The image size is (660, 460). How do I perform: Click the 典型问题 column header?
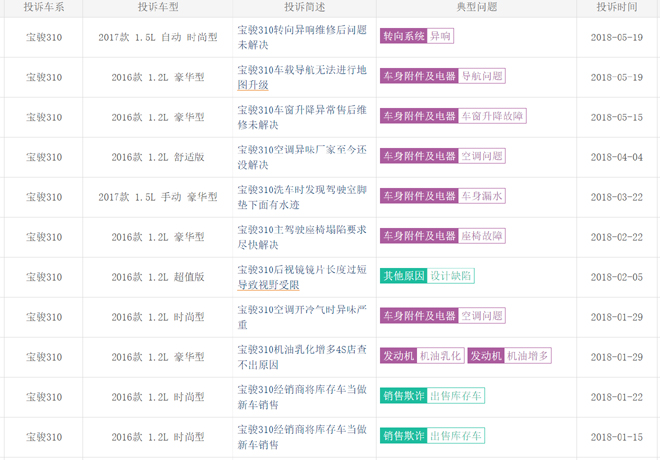(476, 7)
